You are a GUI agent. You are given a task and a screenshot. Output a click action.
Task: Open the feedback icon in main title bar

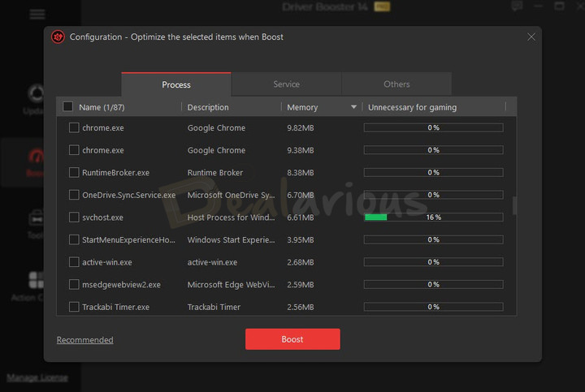point(517,6)
